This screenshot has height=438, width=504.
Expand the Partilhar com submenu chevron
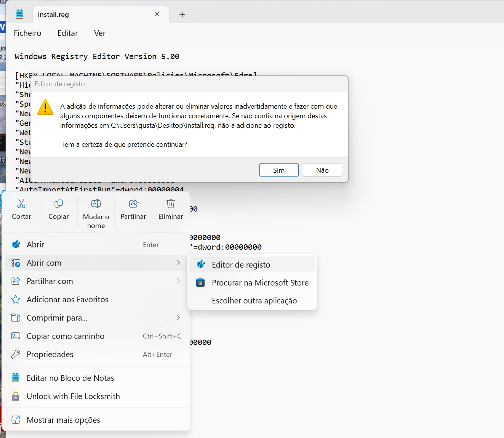(x=178, y=281)
